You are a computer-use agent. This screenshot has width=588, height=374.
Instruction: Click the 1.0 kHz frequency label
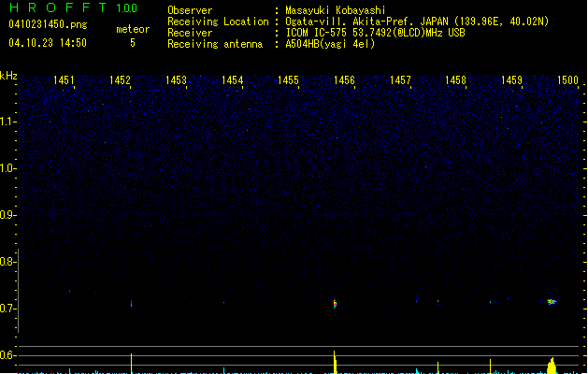coord(7,168)
